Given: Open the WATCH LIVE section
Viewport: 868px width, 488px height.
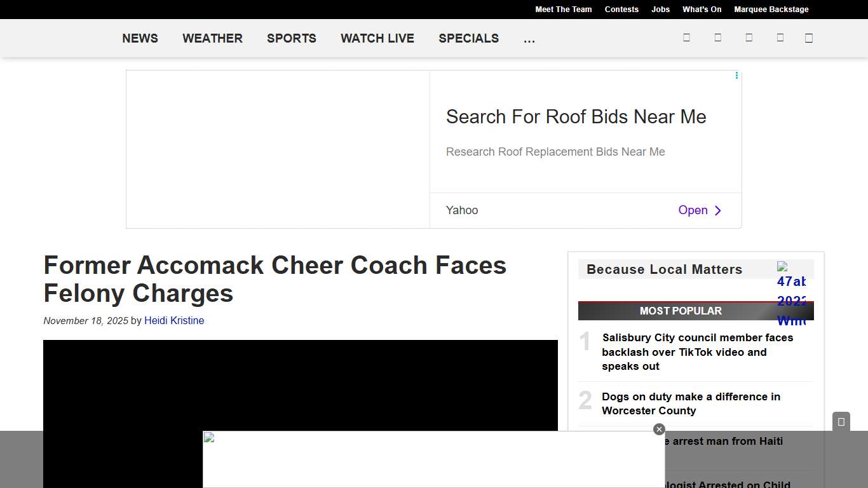Looking at the screenshot, I should (x=377, y=38).
